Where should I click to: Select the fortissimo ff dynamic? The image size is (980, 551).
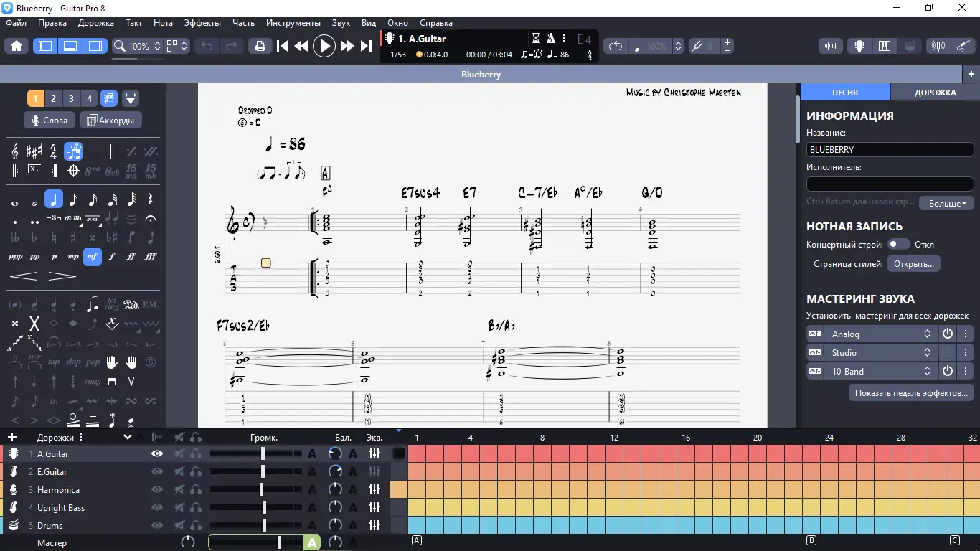pyautogui.click(x=131, y=256)
